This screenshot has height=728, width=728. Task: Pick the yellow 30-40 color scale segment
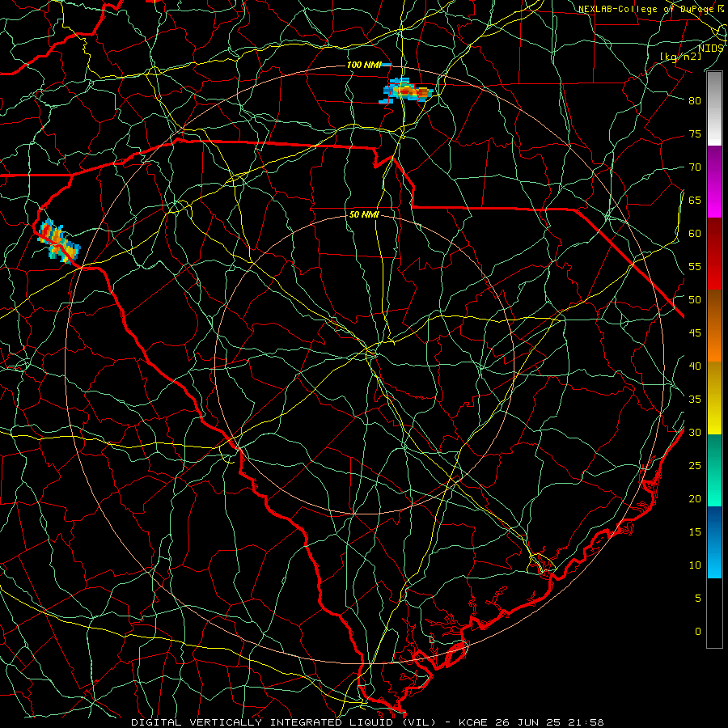point(714,398)
